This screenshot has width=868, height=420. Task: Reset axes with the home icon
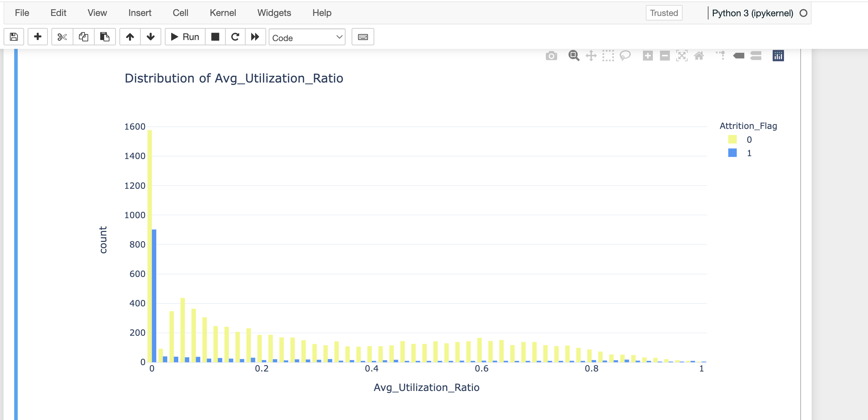699,56
